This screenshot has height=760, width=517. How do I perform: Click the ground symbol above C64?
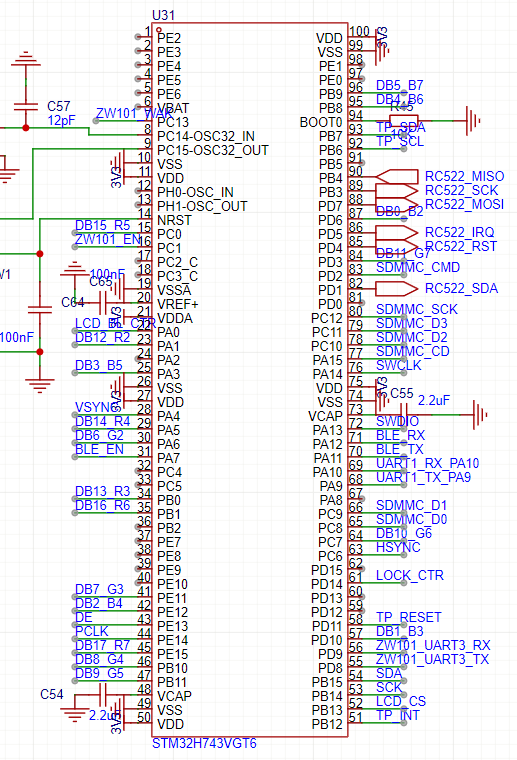click(74, 269)
